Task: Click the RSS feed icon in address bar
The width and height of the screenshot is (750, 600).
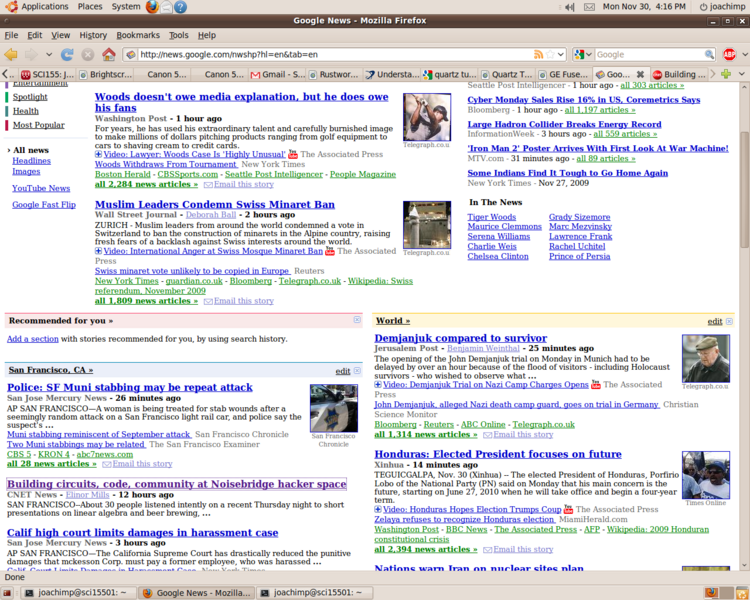Action: [539, 55]
